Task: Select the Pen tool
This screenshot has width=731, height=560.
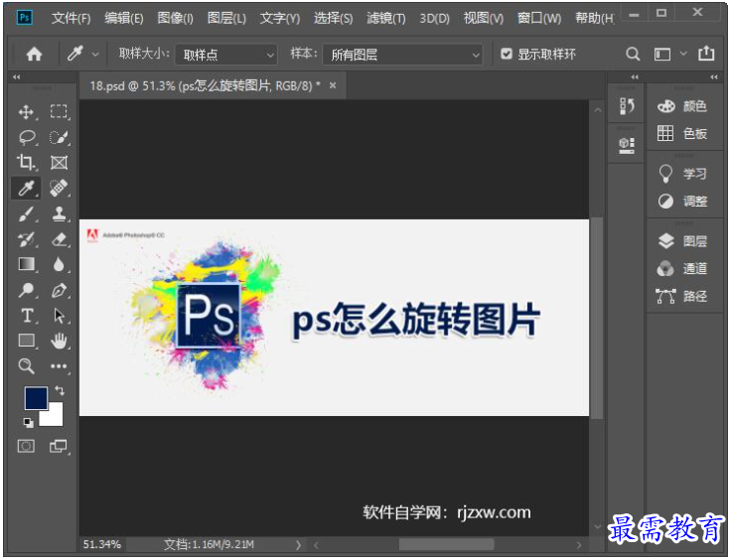Action: coord(59,290)
